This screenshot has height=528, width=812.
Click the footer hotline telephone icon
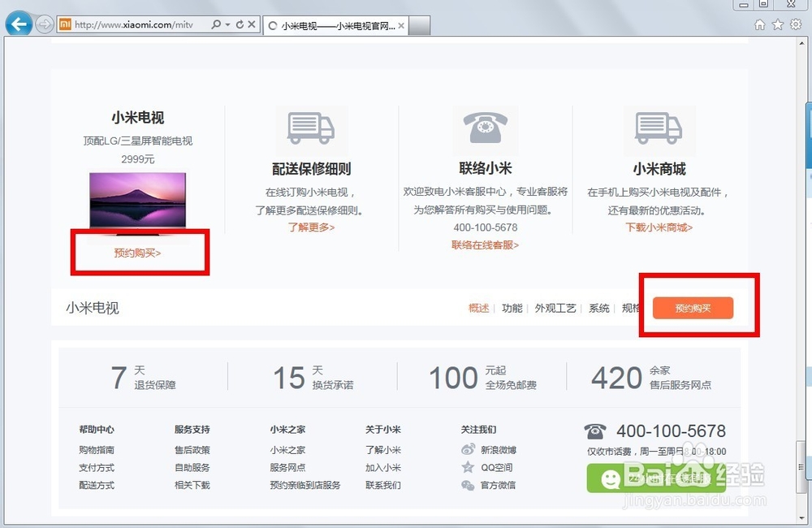(595, 431)
